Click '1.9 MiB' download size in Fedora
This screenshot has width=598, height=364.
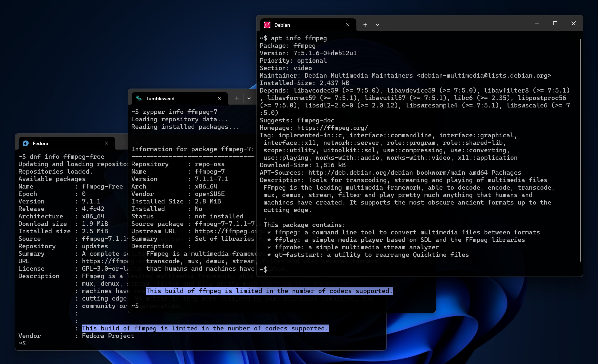tap(95, 224)
